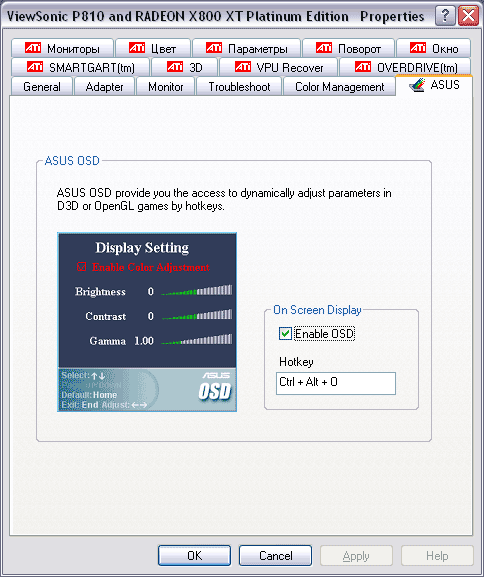Click the Hotkey input field
484x577 pixels.
(336, 383)
